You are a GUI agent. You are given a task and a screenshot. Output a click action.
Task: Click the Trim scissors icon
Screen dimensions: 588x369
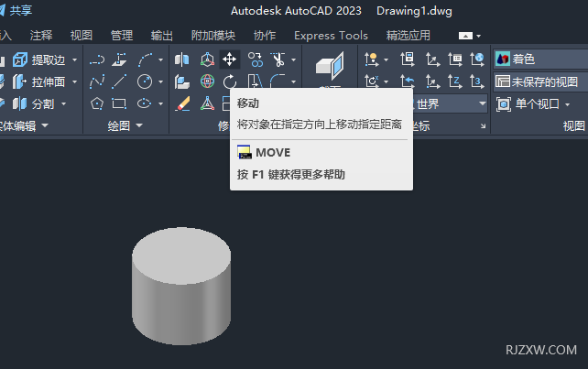pyautogui.click(x=278, y=60)
